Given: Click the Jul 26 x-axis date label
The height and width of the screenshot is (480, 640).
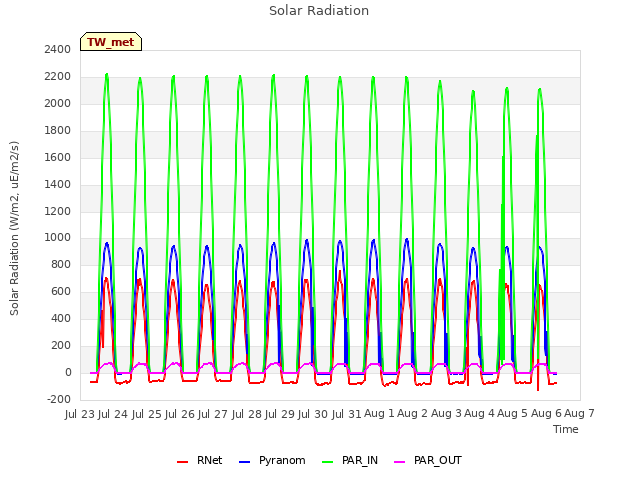Looking at the screenshot, I should (x=179, y=414).
